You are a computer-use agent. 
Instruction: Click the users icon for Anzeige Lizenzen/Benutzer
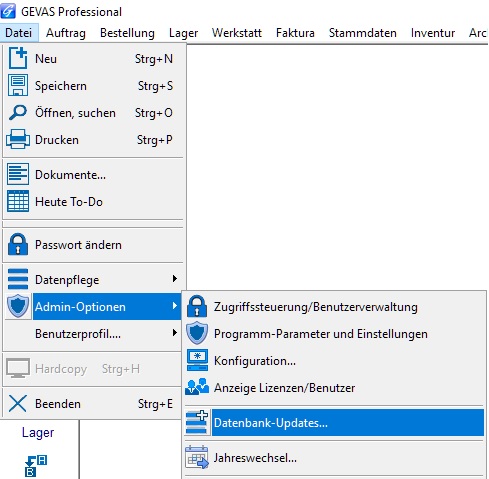click(x=197, y=387)
